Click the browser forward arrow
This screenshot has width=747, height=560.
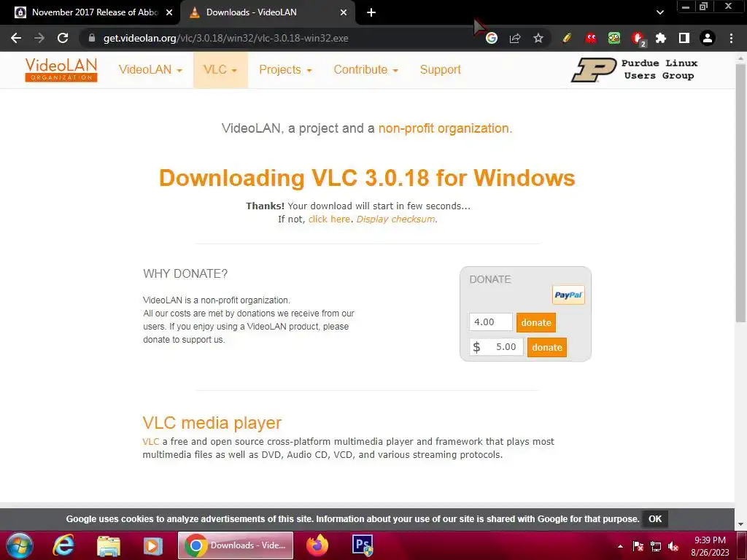pyautogui.click(x=39, y=38)
